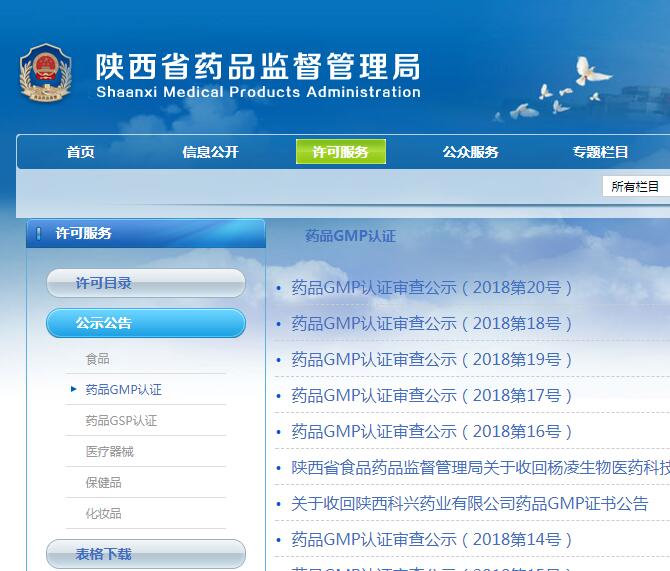Select 食品 in the sidebar list
Image resolution: width=670 pixels, height=571 pixels.
[98, 358]
